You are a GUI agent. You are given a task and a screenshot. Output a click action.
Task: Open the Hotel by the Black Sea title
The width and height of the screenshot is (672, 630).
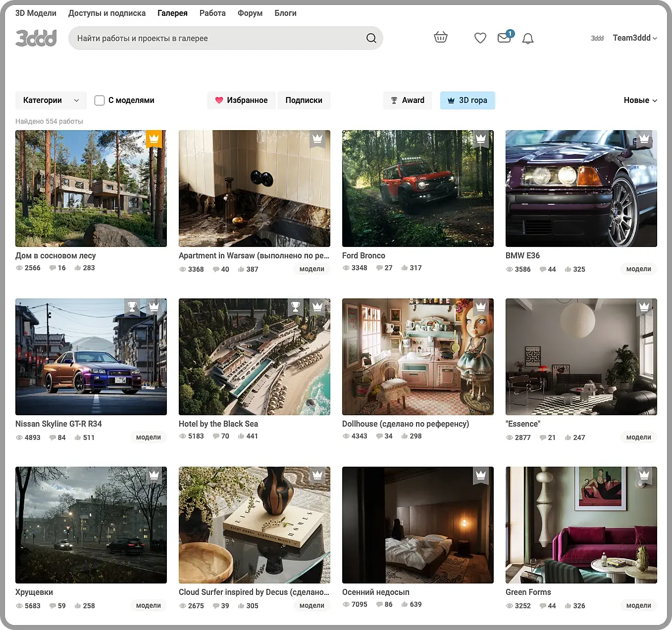[x=218, y=424]
